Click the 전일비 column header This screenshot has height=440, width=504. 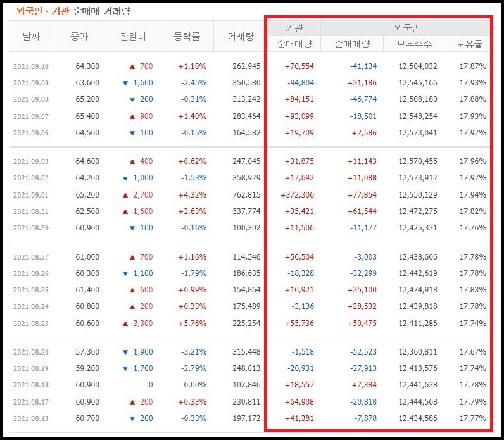(x=133, y=36)
